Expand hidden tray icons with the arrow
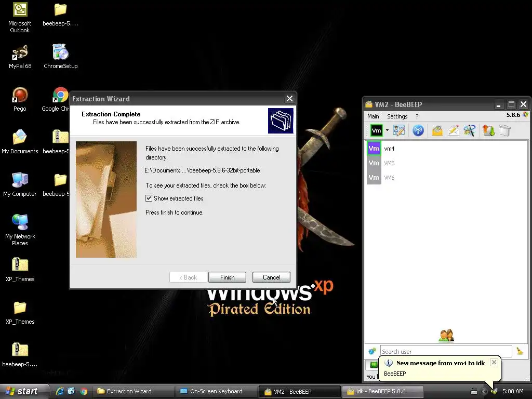This screenshot has width=532, height=399. click(484, 392)
